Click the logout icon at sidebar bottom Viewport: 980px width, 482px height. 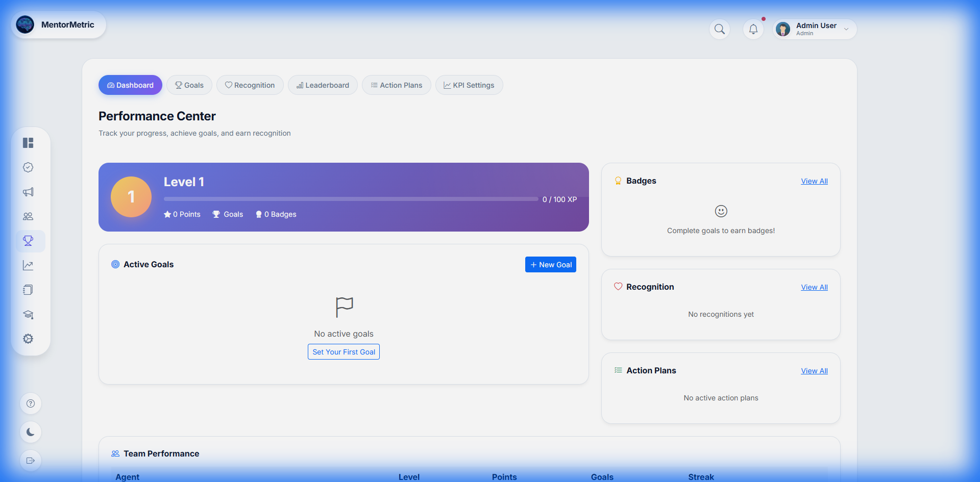point(31,461)
